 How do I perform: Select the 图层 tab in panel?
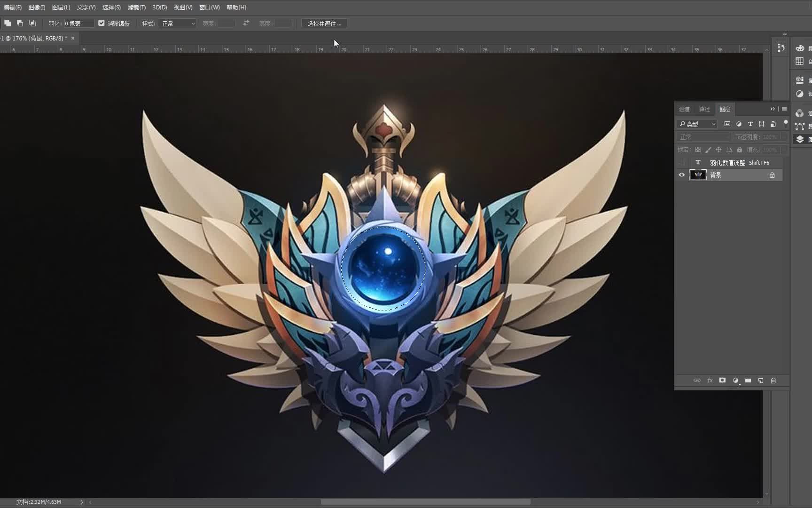point(725,109)
